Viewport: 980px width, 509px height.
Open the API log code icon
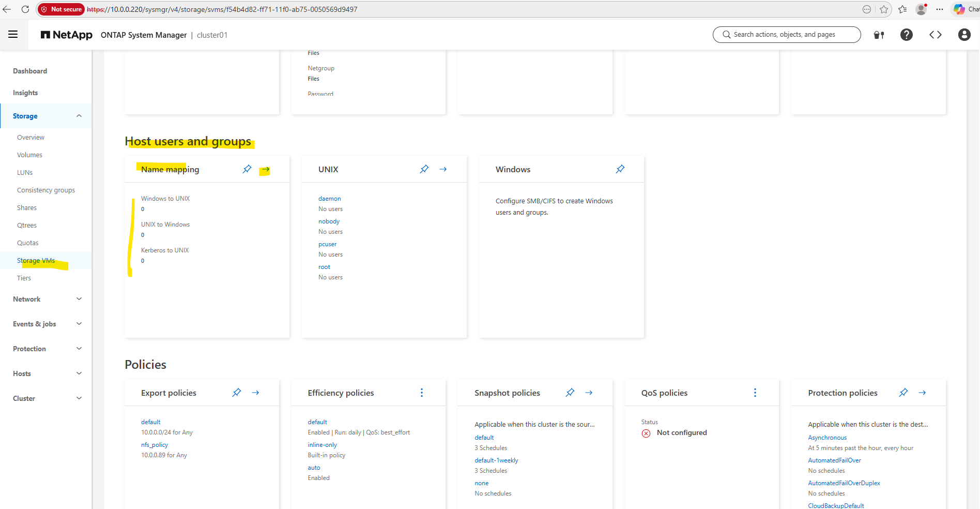click(935, 35)
